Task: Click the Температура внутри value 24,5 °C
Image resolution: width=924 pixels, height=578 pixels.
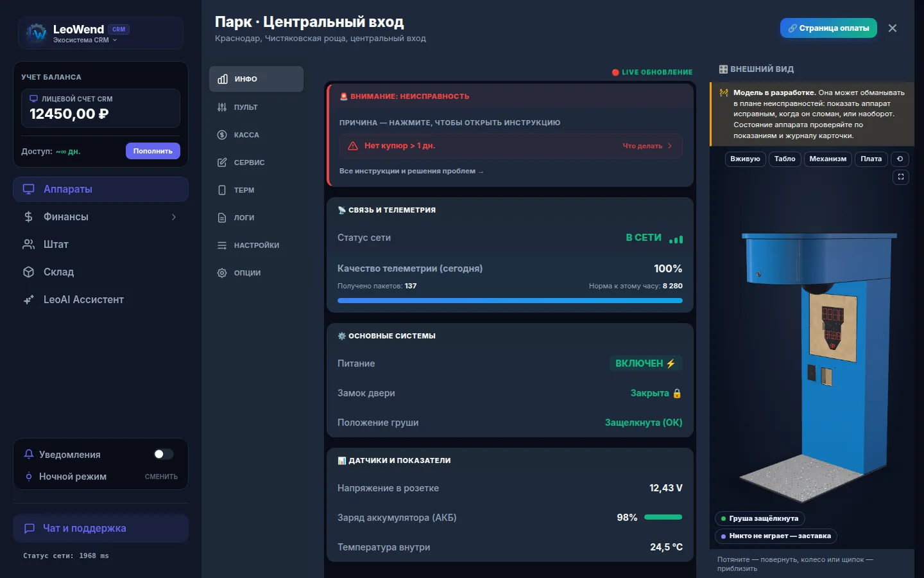Action: (666, 547)
